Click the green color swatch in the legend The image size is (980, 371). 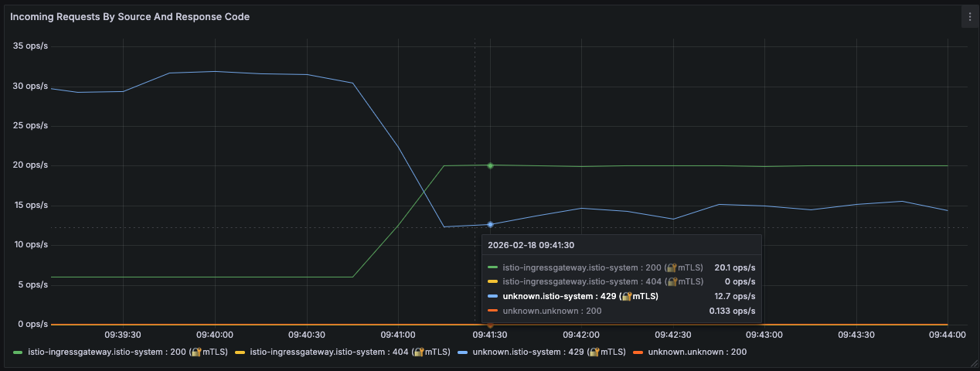coord(19,352)
